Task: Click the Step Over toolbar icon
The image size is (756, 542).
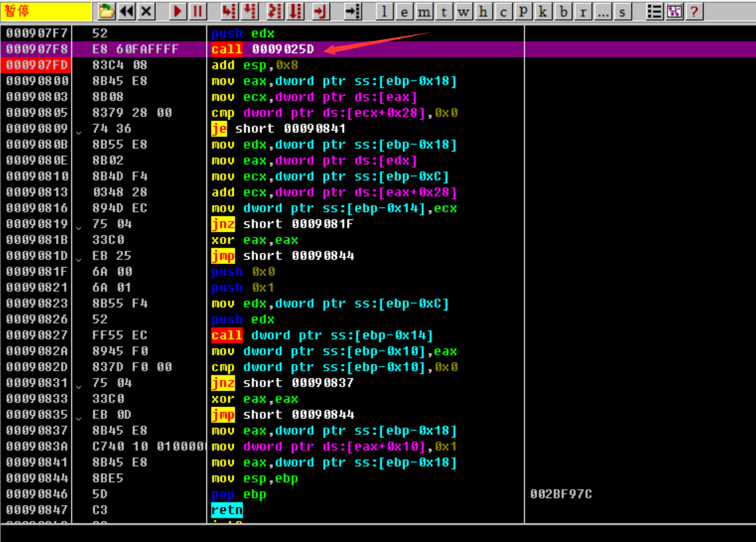Action: point(250,11)
